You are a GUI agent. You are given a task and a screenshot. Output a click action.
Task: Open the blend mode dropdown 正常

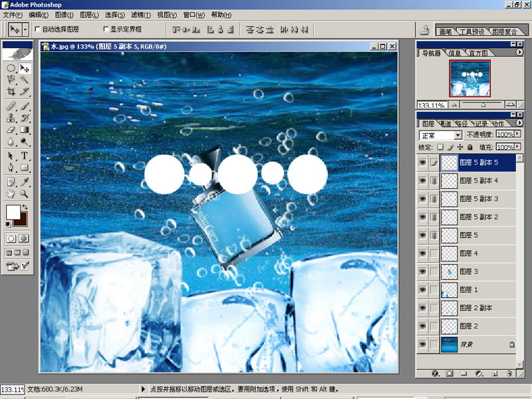point(440,135)
